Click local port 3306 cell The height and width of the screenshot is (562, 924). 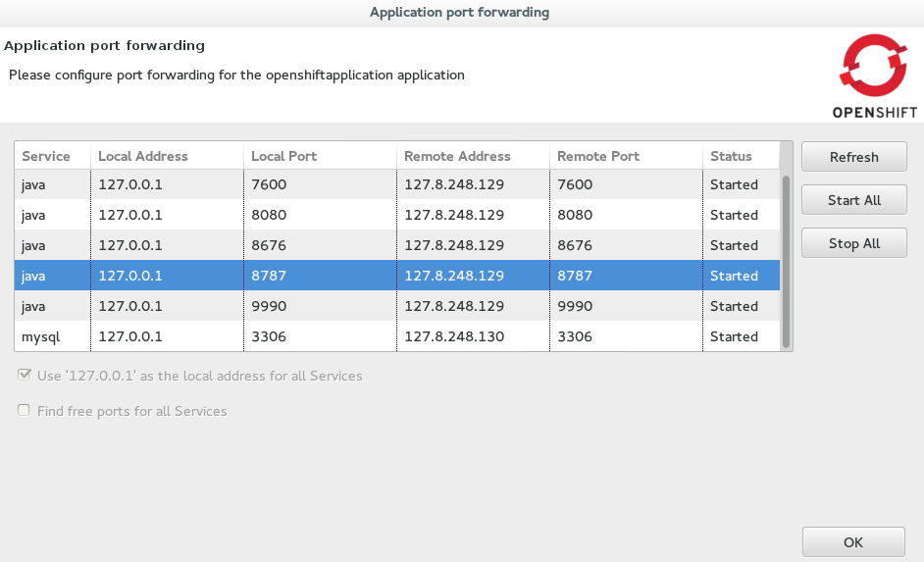tap(269, 336)
